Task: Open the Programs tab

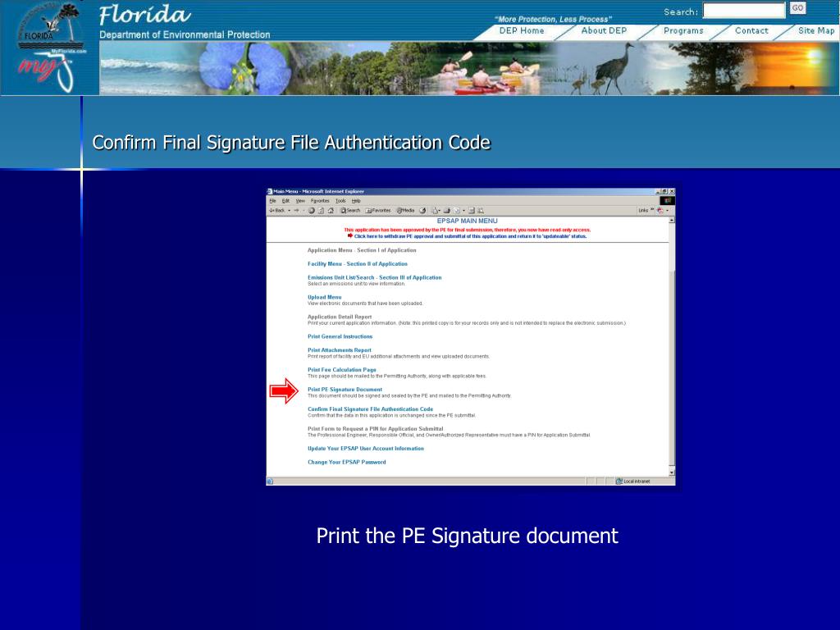Action: click(683, 30)
